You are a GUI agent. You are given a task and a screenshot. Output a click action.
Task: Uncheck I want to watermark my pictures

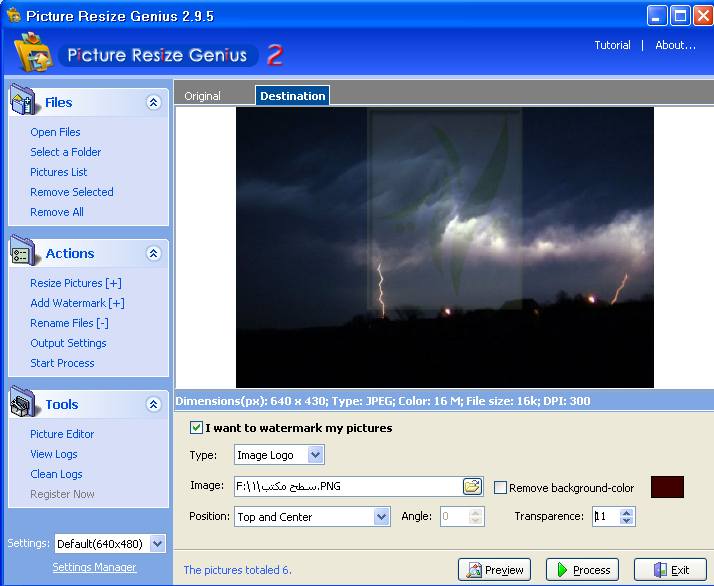(x=196, y=428)
